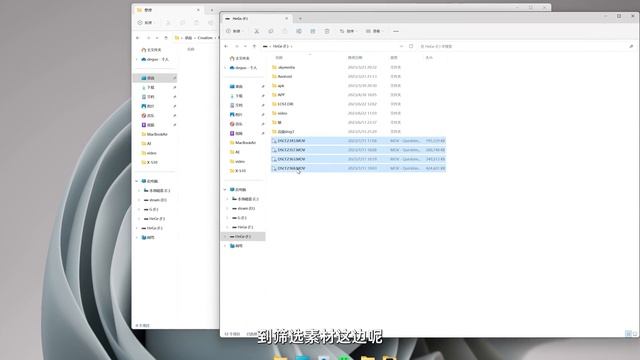Viewport: 640px width, 360px height.
Task: Collapse This PC (此电脑) in front window sidebar
Action: tap(225, 190)
